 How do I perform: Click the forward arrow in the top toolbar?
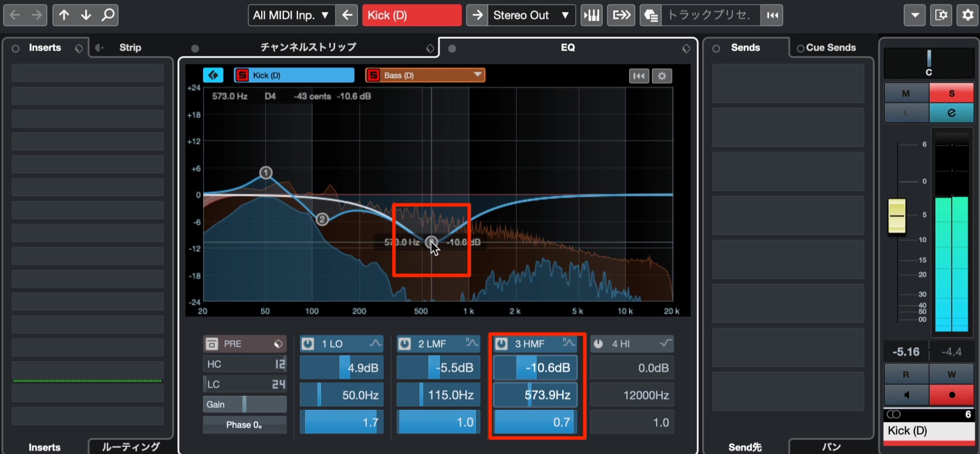37,15
